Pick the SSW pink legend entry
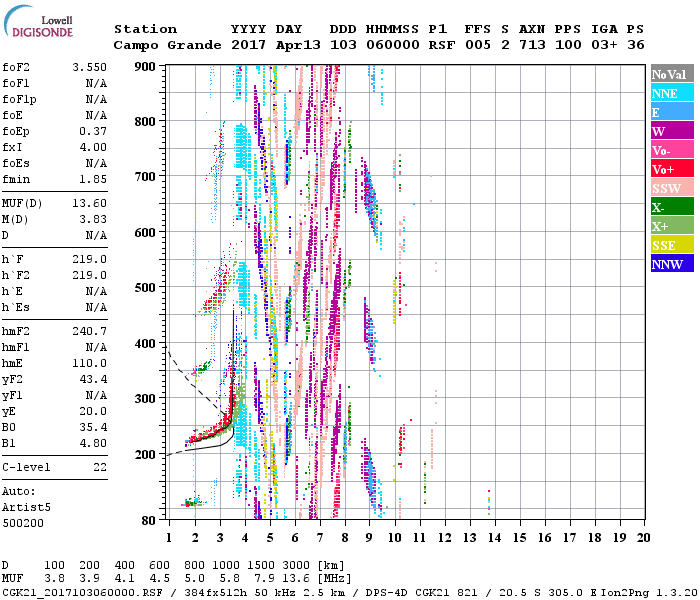Image resolution: width=700 pixels, height=600 pixels. point(671,188)
